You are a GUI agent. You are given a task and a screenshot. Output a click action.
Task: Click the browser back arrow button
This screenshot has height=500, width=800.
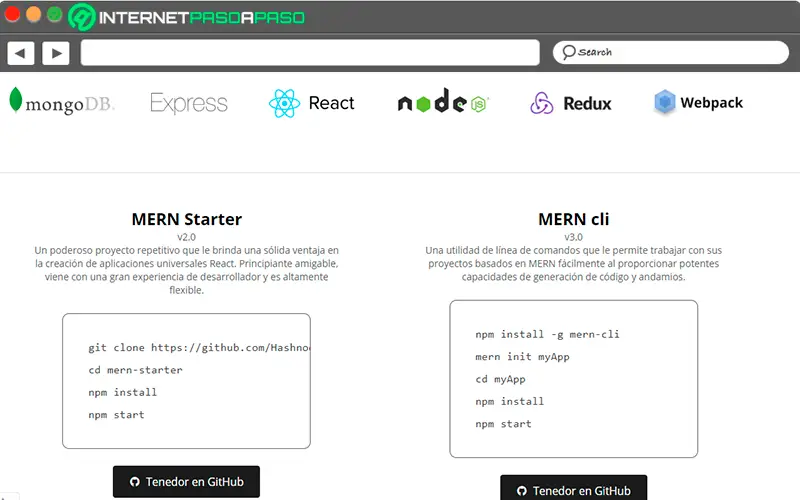click(21, 53)
